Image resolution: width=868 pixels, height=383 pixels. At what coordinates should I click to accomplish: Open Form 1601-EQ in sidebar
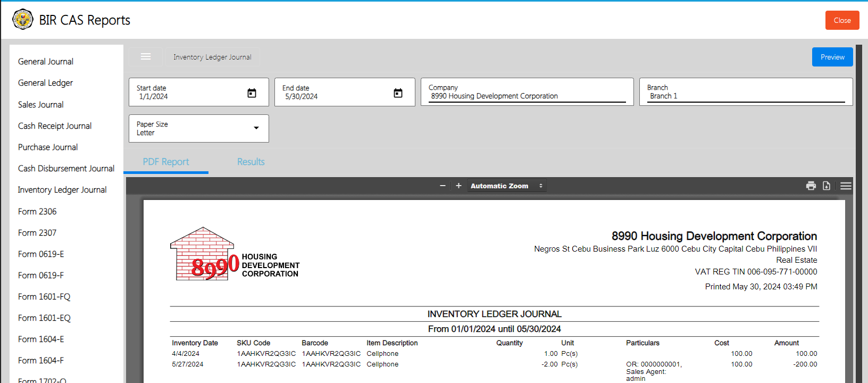point(44,318)
